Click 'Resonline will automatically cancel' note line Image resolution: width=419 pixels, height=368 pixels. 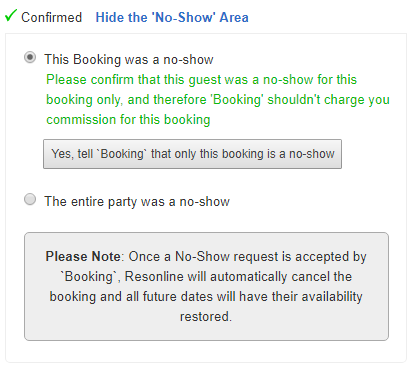pos(206,276)
